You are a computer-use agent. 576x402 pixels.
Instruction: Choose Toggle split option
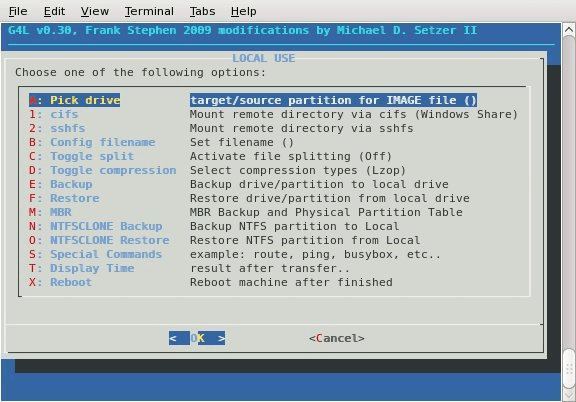coord(82,156)
